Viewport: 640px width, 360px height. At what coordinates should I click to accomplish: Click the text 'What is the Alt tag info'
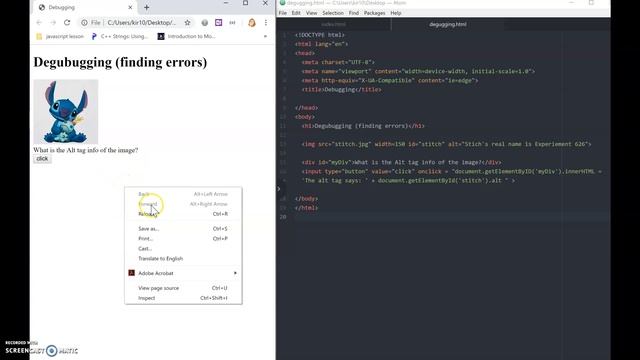click(x=86, y=150)
